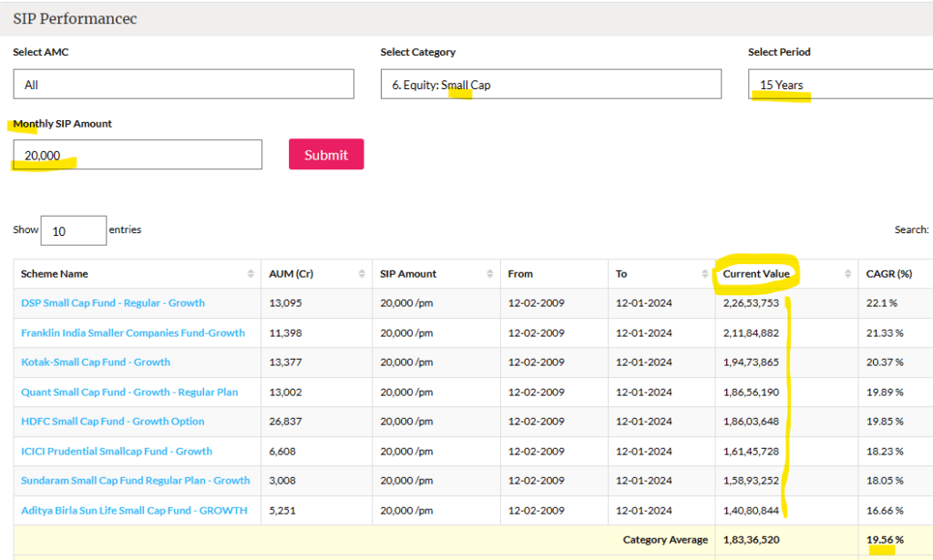933x560 pixels.
Task: Change the Show entries count box
Action: (x=73, y=230)
